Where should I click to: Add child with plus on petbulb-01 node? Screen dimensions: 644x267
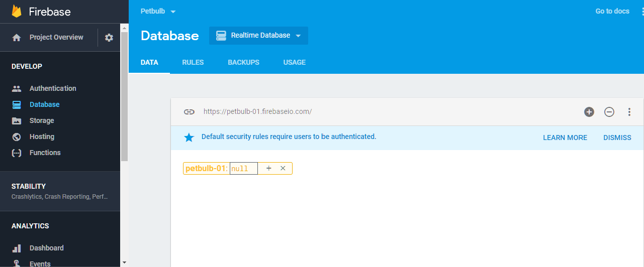click(269, 169)
